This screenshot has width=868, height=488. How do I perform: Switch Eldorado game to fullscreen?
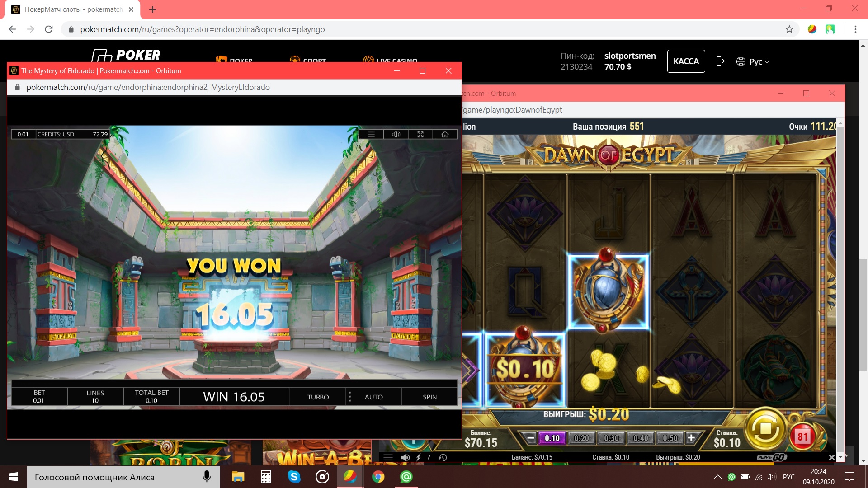tap(420, 134)
